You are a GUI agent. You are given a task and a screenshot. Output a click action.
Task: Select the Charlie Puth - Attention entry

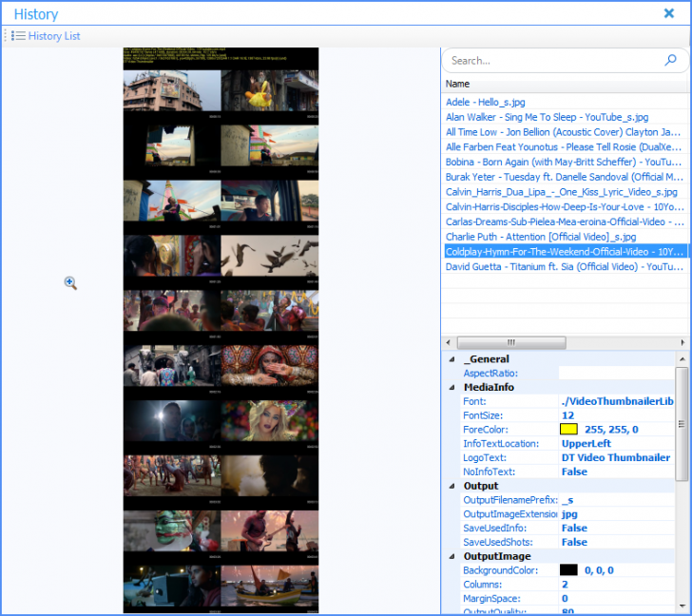541,236
